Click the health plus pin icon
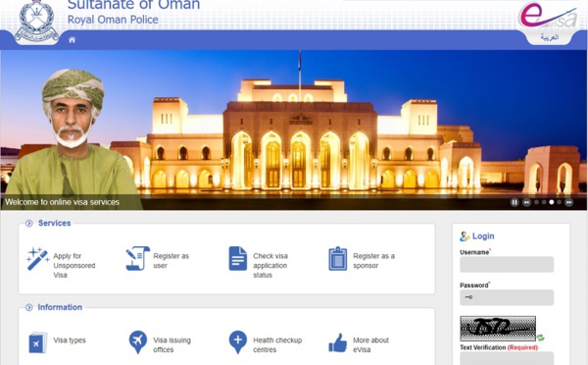 [x=238, y=342]
